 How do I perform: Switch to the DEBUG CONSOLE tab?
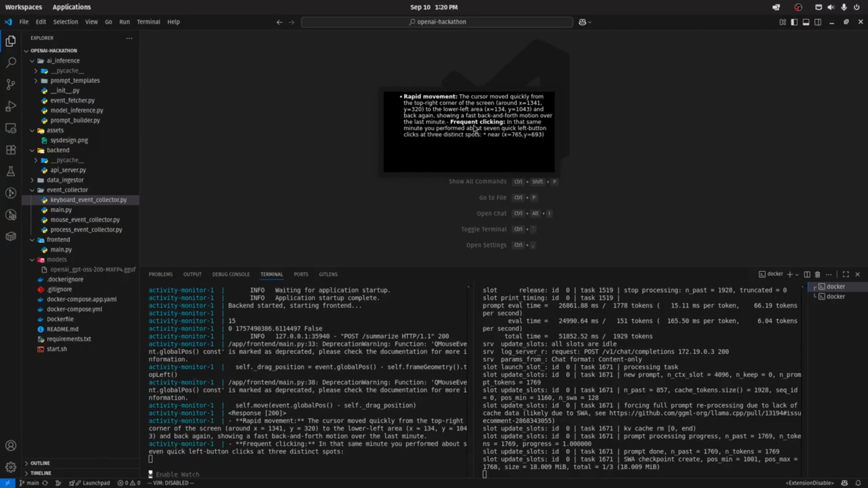(x=231, y=274)
